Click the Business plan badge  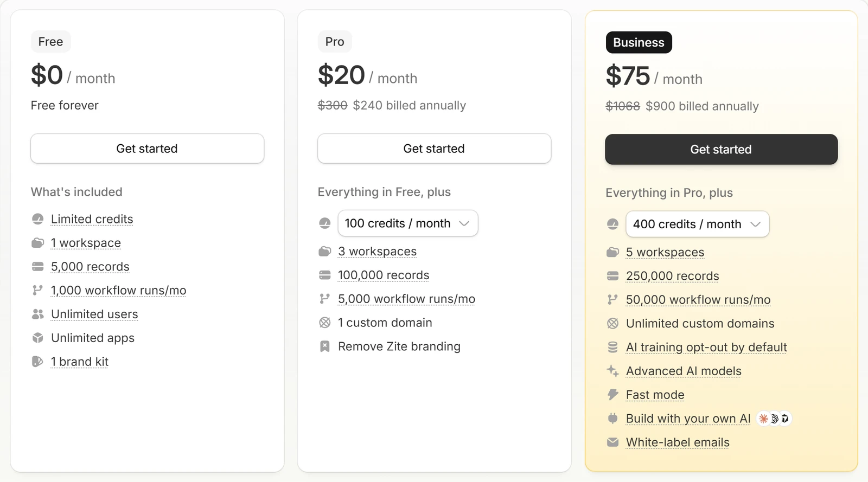point(639,42)
